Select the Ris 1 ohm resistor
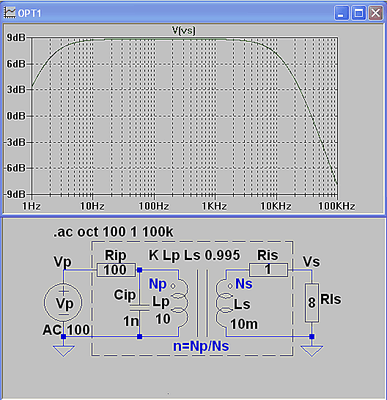 click(x=268, y=270)
